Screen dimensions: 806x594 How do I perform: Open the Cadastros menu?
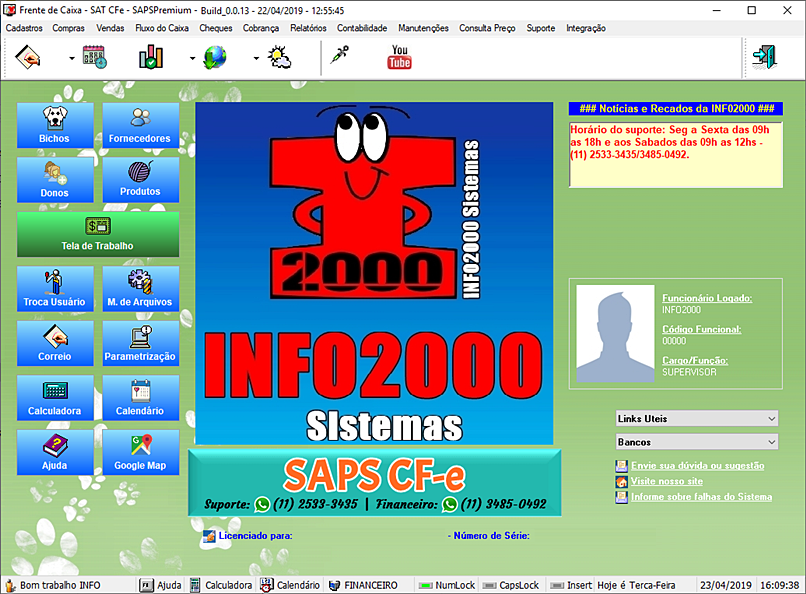[24, 28]
